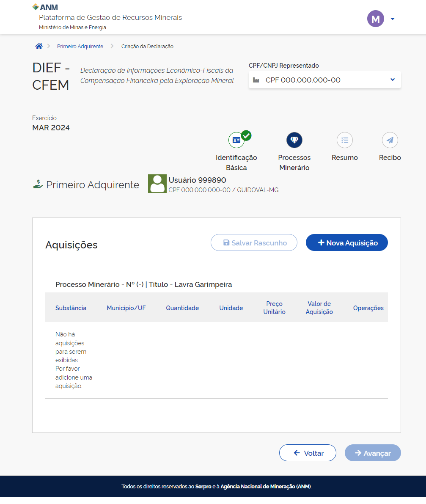The height and width of the screenshot is (504, 426).
Task: Go to home via house icon
Action: (x=39, y=47)
